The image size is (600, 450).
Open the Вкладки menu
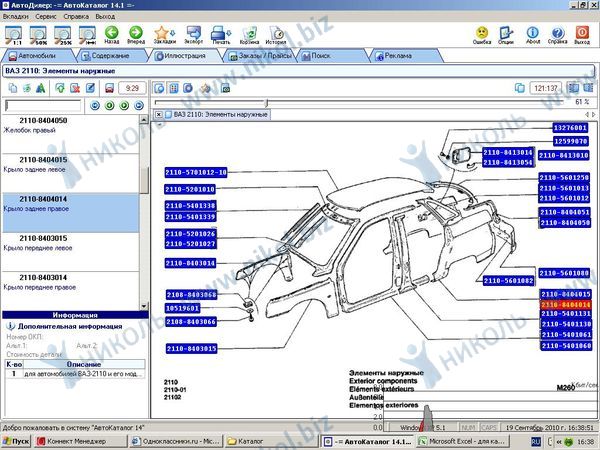[x=16, y=16]
